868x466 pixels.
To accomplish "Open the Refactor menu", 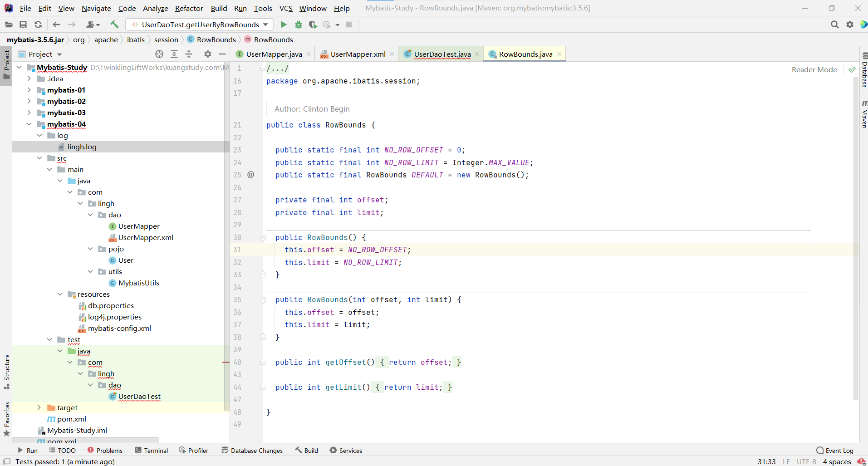I will 189,8.
